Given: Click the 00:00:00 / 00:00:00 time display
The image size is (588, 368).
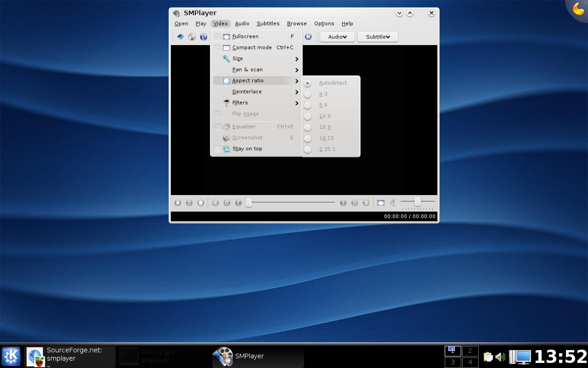Looking at the screenshot, I should (x=410, y=216).
